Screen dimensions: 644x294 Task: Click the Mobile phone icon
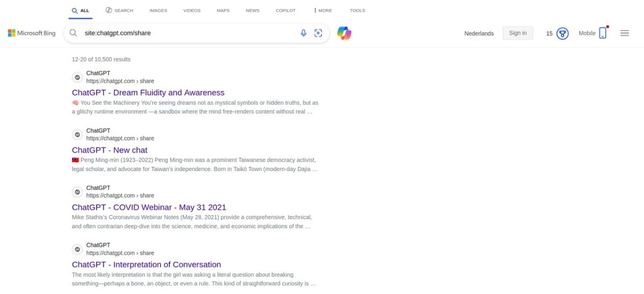[x=603, y=33]
